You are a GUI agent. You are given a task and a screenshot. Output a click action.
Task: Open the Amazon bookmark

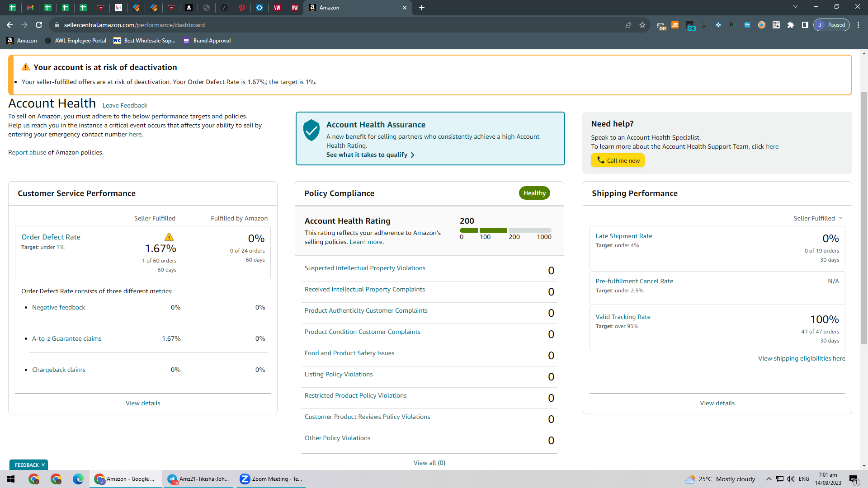pyautogui.click(x=22, y=41)
